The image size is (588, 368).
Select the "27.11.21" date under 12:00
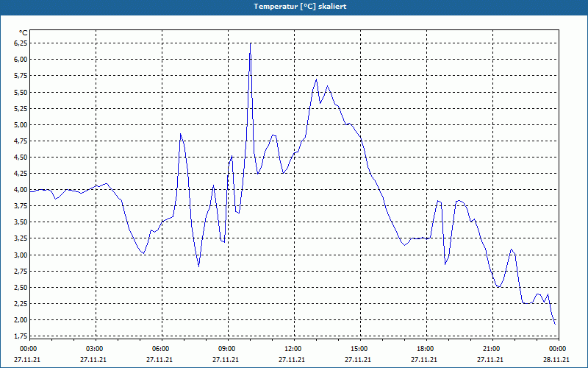[x=292, y=359]
